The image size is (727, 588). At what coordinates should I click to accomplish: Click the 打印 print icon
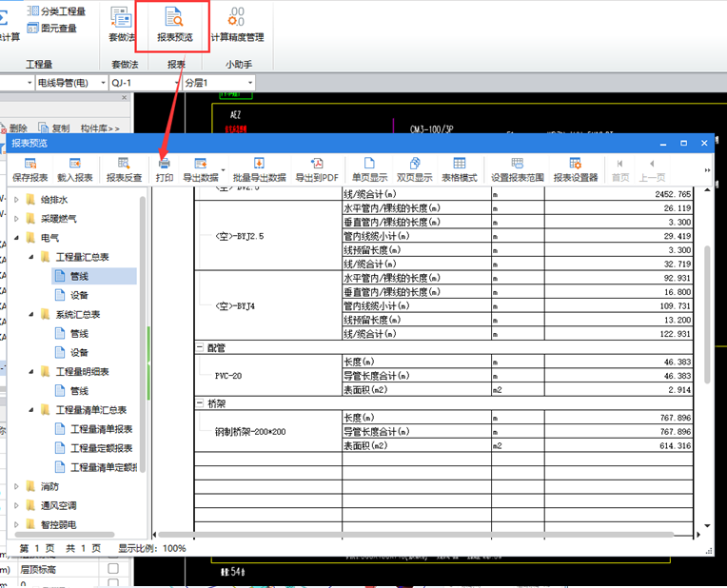coord(165,169)
